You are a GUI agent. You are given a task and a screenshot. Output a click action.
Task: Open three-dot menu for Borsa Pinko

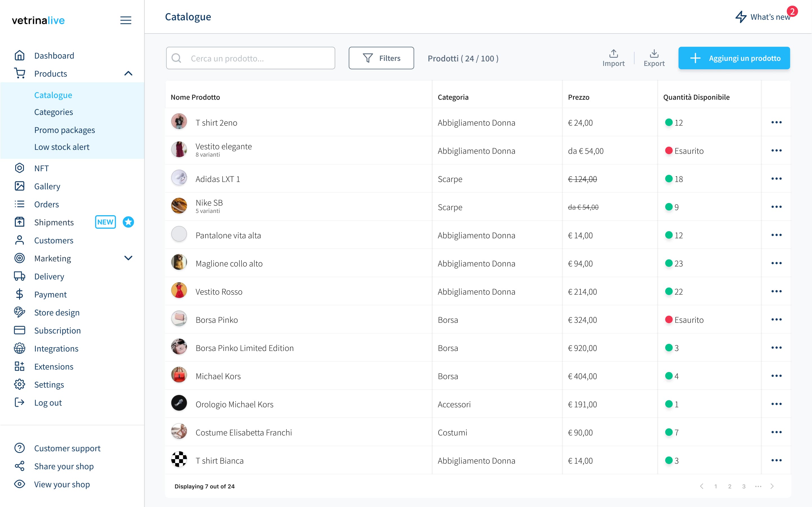[776, 320]
